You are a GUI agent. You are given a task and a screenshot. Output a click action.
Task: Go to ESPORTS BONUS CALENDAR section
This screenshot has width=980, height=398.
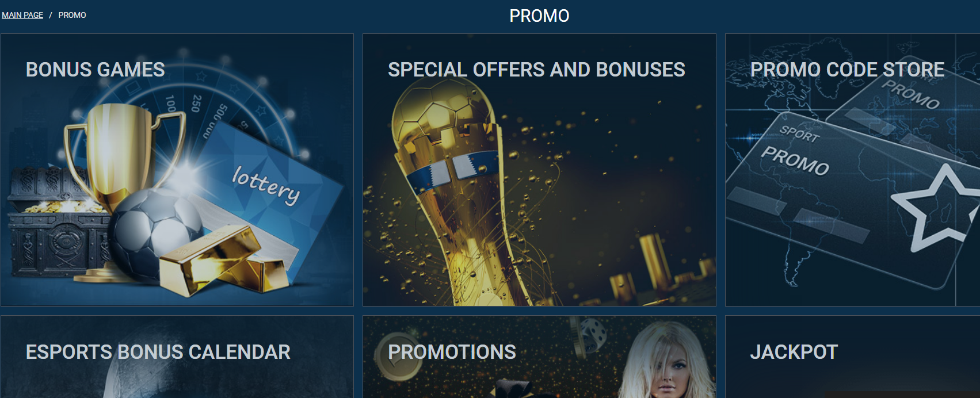[x=158, y=352]
